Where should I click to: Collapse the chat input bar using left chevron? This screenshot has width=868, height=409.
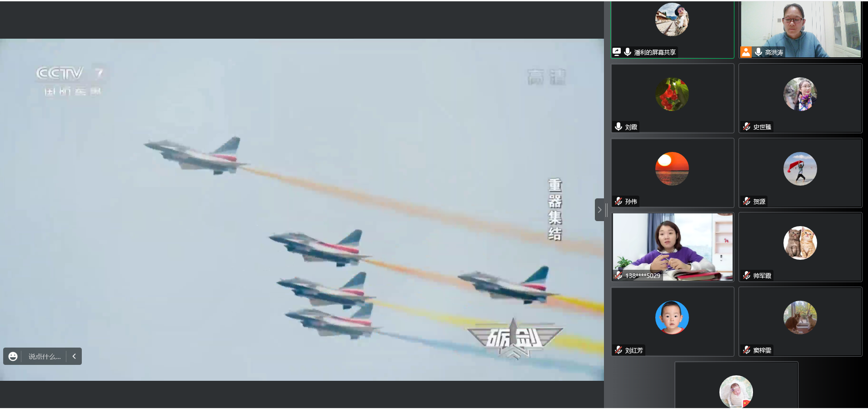tap(74, 357)
